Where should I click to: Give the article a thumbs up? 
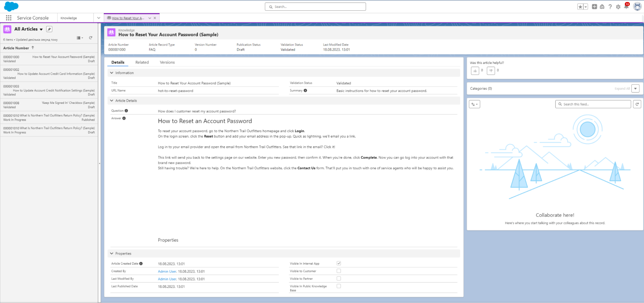tap(475, 70)
